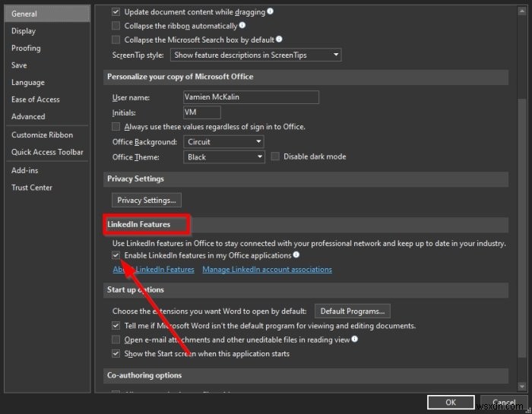Open the Advanced options page
532x414 pixels.
tap(47, 116)
